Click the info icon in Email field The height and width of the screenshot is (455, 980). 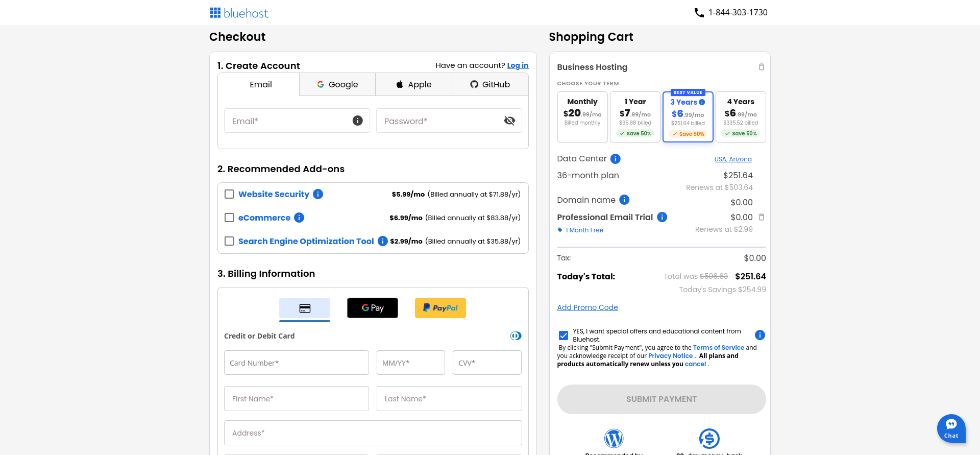pyautogui.click(x=358, y=121)
